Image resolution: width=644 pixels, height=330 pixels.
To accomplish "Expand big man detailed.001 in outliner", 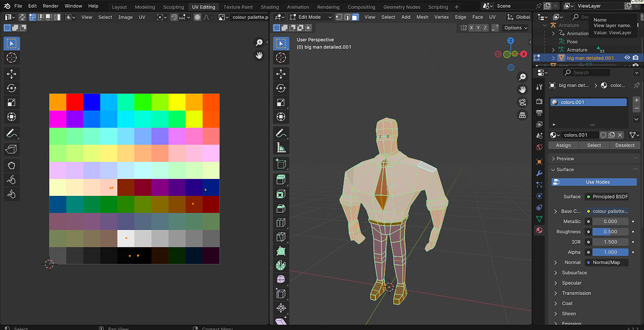I will (553, 58).
